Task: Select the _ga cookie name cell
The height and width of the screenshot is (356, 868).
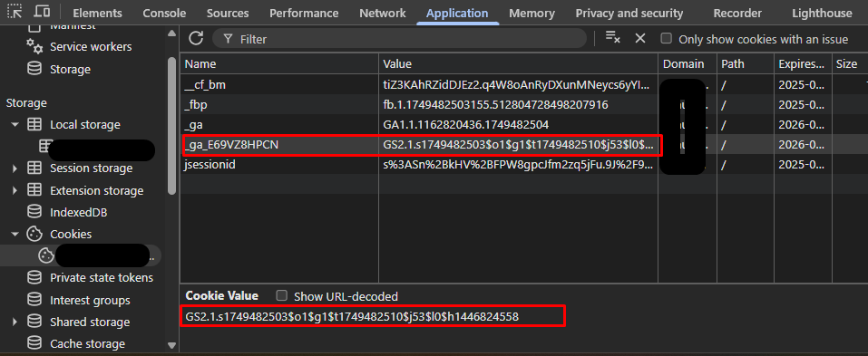Action: pyautogui.click(x=279, y=125)
